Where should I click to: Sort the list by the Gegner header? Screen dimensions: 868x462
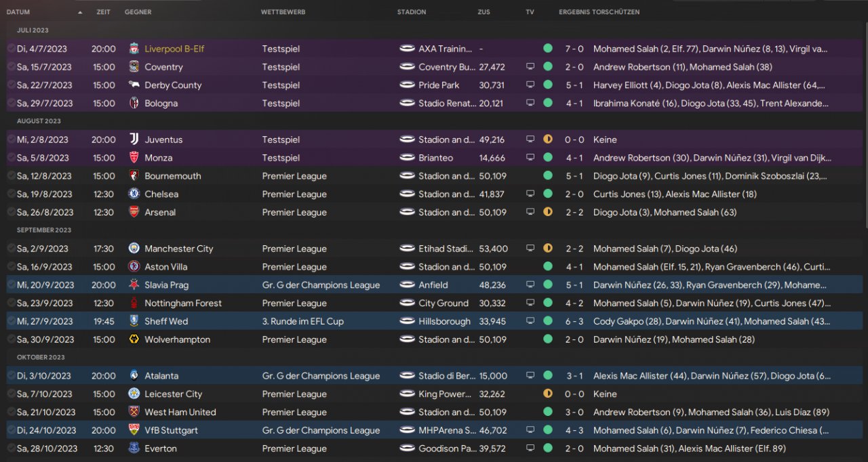(x=138, y=12)
